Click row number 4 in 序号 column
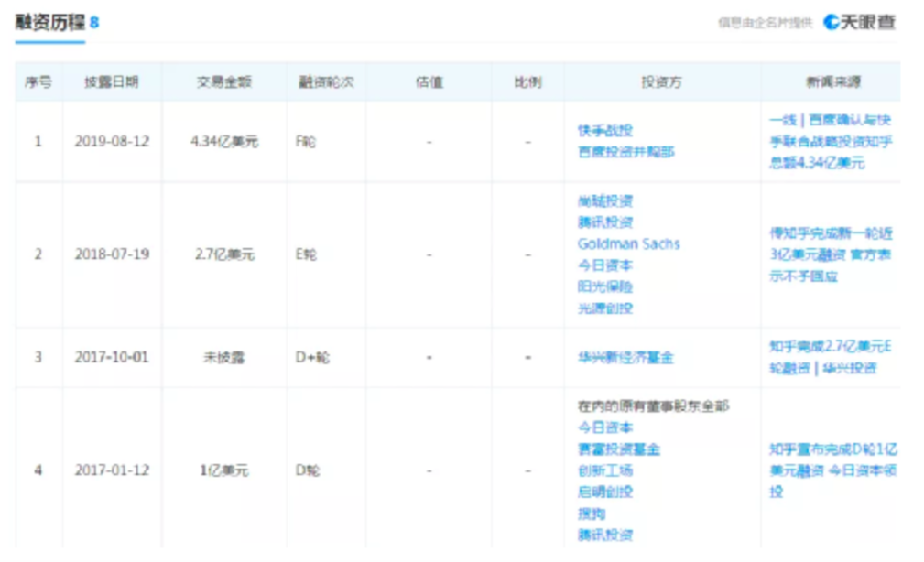This screenshot has height=562, width=924. coord(38,470)
